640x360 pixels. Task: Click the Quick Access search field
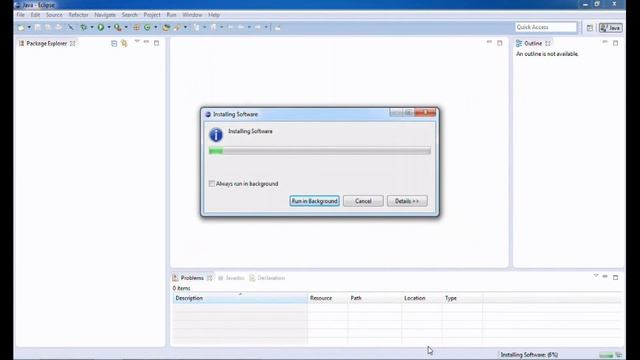point(546,27)
